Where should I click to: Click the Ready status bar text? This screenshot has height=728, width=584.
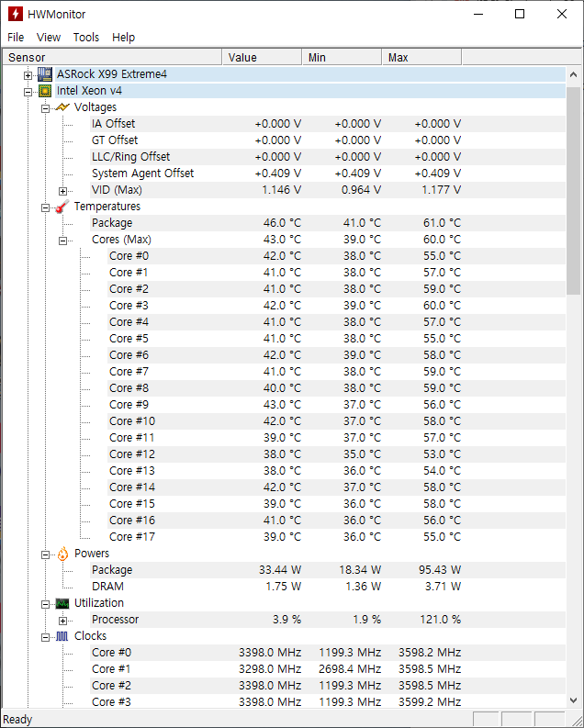(17, 720)
